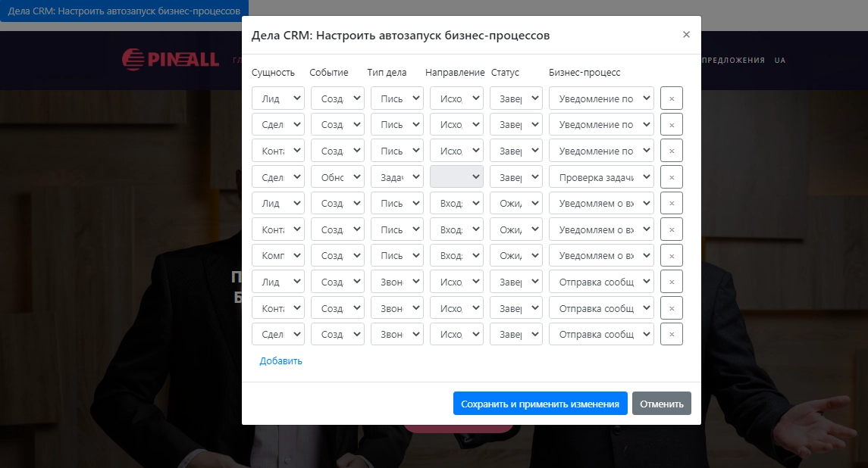The height and width of the screenshot is (468, 868).
Task: Open the "Сущность" dropdown in the first row
Action: (x=277, y=98)
